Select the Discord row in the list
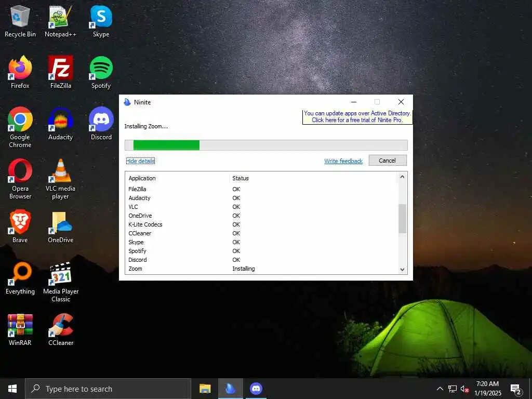 coord(261,260)
